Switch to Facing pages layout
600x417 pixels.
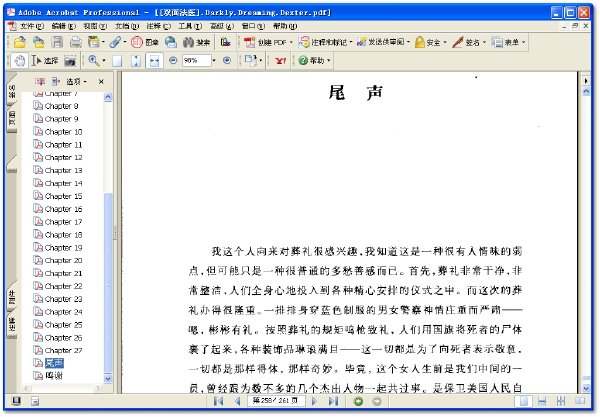(580, 401)
